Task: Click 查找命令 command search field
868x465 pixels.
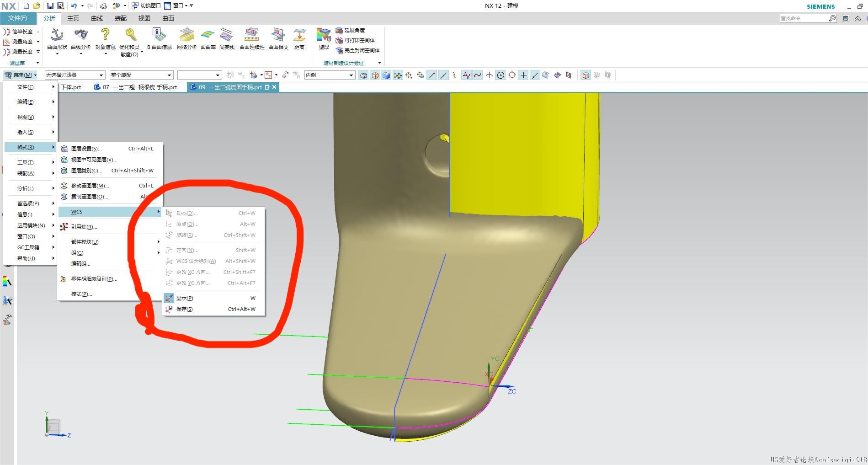Action: (x=808, y=18)
